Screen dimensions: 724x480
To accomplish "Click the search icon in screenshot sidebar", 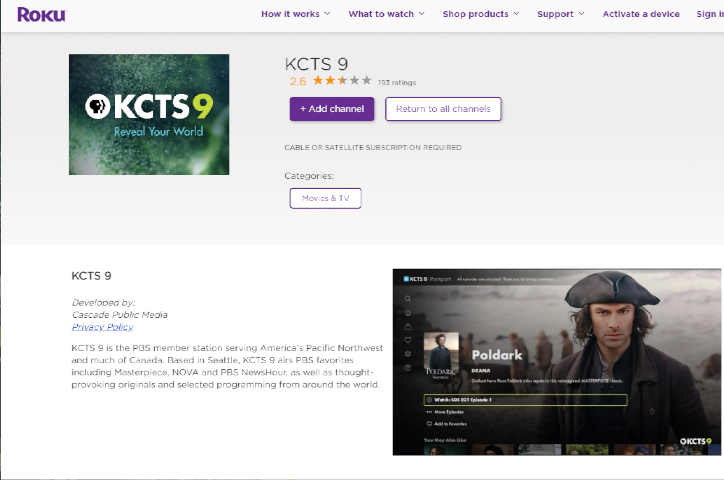I will tap(408, 299).
